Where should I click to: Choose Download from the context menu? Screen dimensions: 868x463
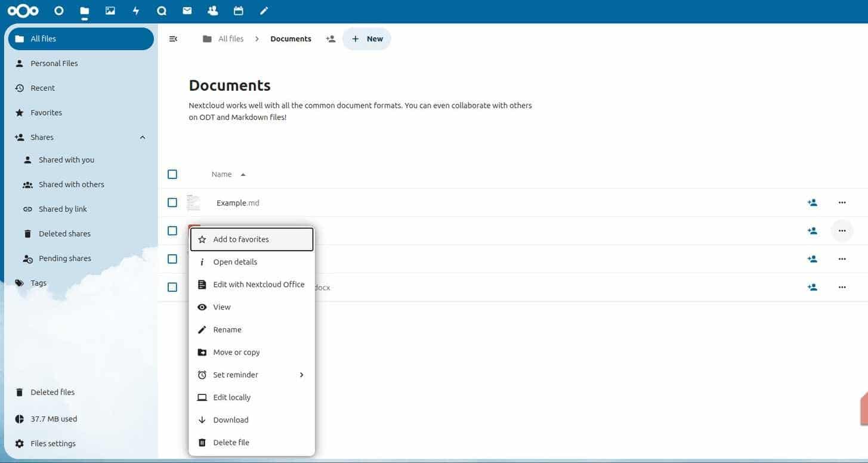pos(252,420)
